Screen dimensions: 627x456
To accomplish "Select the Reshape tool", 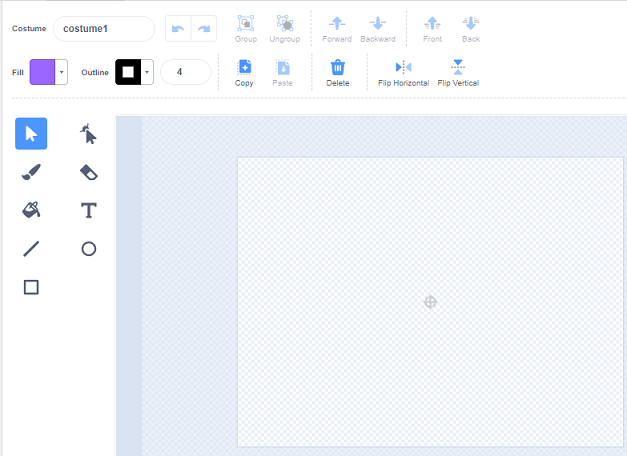I will click(88, 134).
